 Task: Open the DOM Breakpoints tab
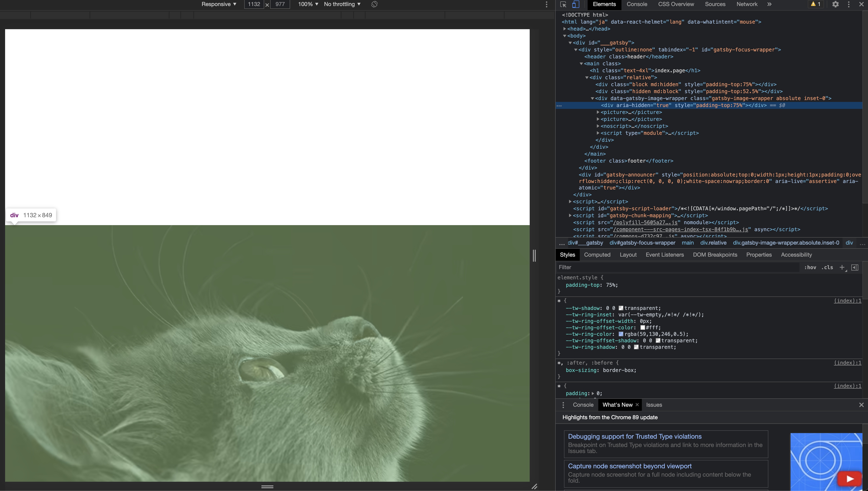click(715, 255)
